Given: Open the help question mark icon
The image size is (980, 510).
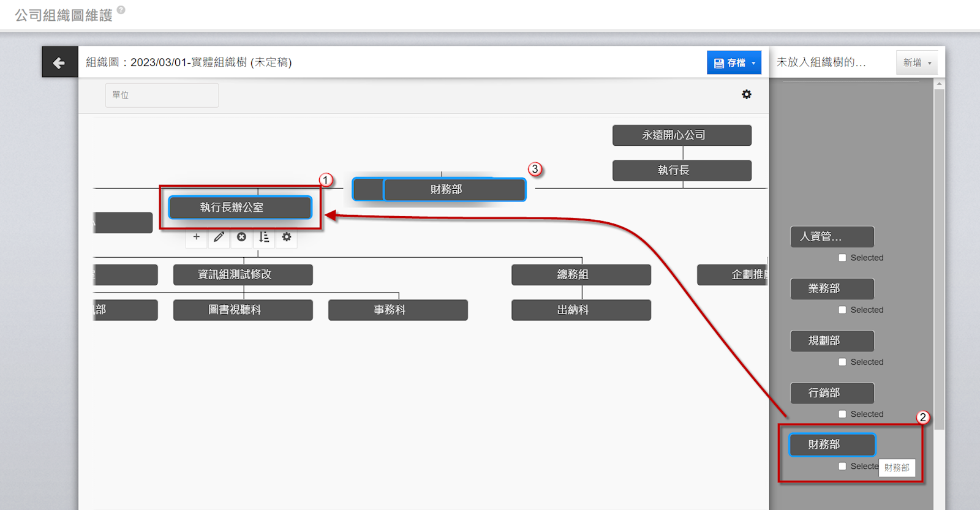Looking at the screenshot, I should click(x=121, y=10).
